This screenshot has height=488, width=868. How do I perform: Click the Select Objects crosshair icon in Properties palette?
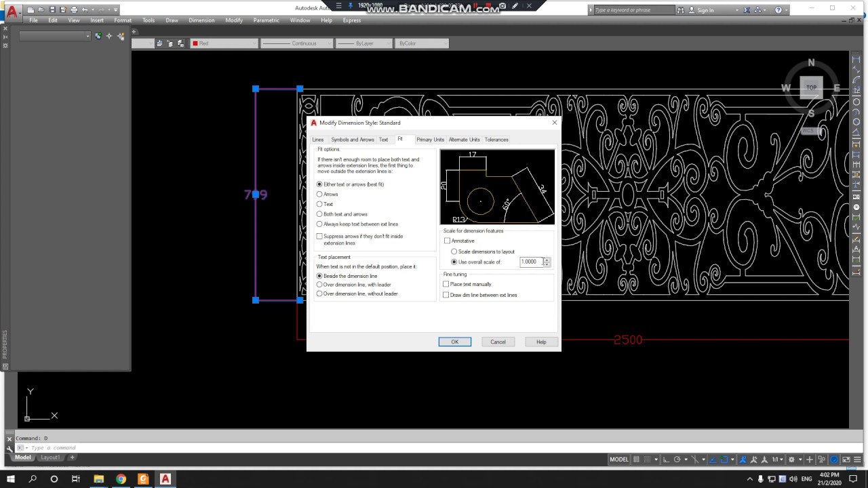tap(109, 36)
